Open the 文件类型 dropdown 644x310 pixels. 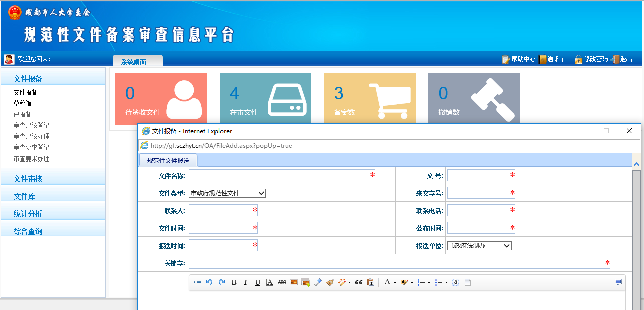tap(227, 193)
